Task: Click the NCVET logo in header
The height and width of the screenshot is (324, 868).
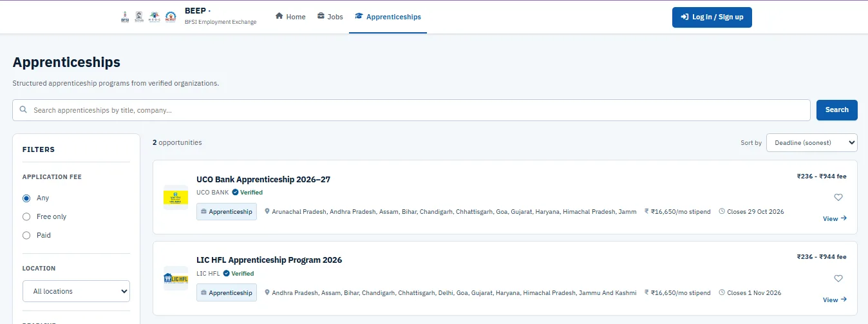Action: point(170,17)
